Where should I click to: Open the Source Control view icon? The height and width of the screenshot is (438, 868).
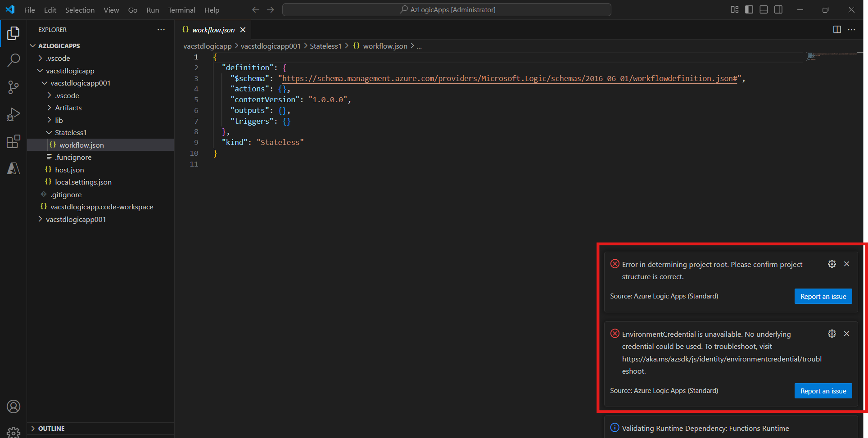tap(14, 87)
